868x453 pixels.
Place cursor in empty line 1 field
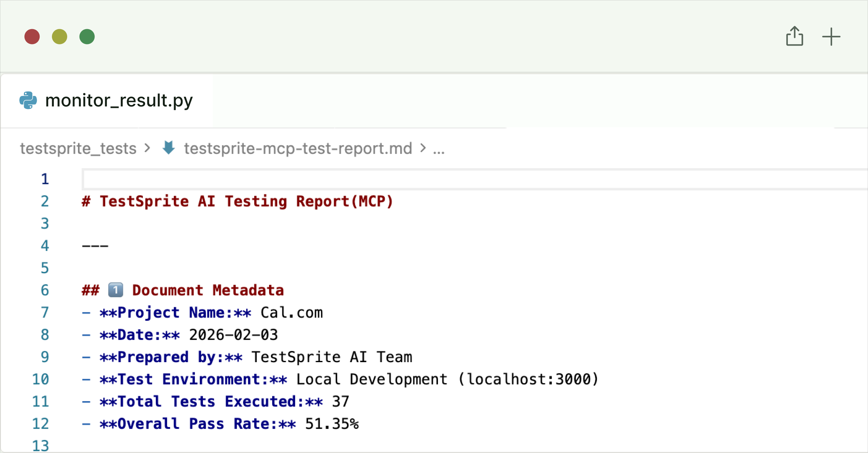point(475,179)
